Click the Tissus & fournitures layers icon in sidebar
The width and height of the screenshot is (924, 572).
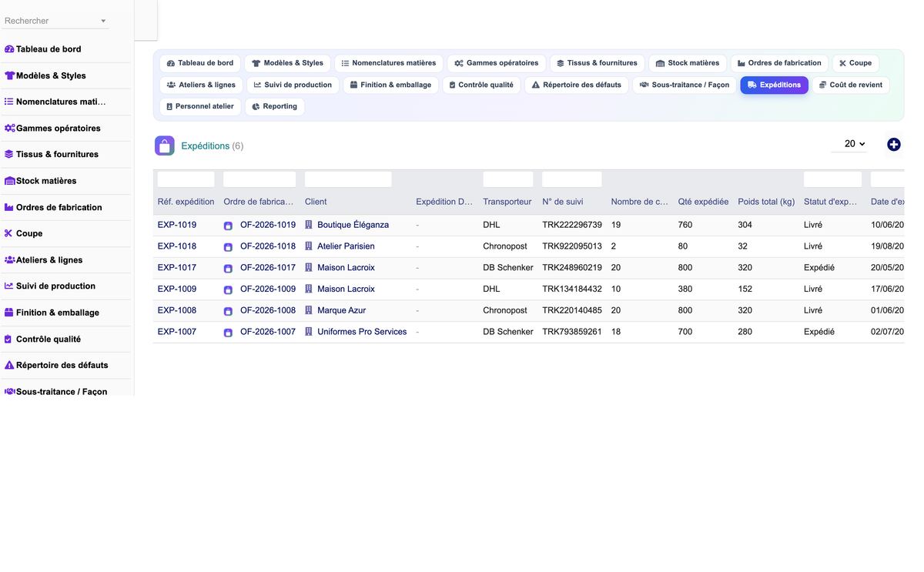pos(9,154)
